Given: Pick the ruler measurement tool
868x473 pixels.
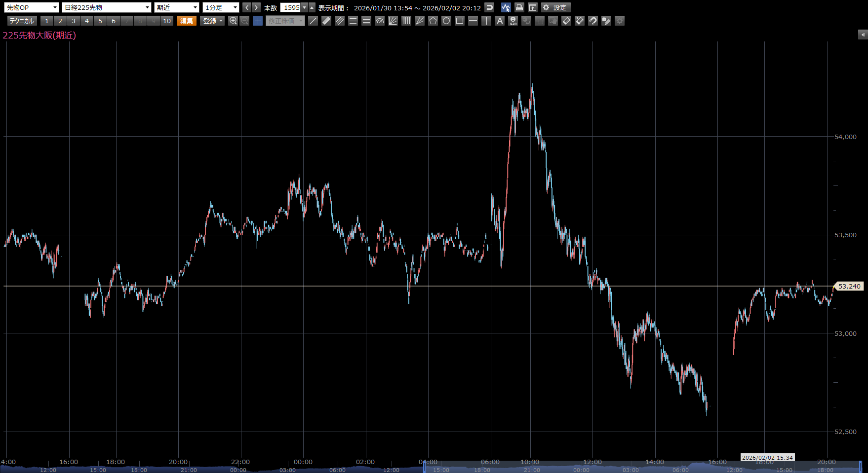Looking at the screenshot, I should click(326, 21).
